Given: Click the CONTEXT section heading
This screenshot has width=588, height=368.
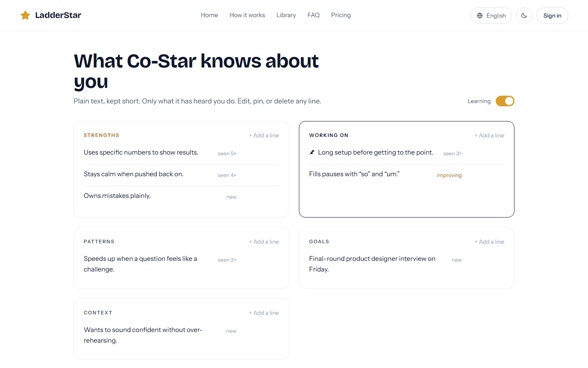Looking at the screenshot, I should pos(98,313).
